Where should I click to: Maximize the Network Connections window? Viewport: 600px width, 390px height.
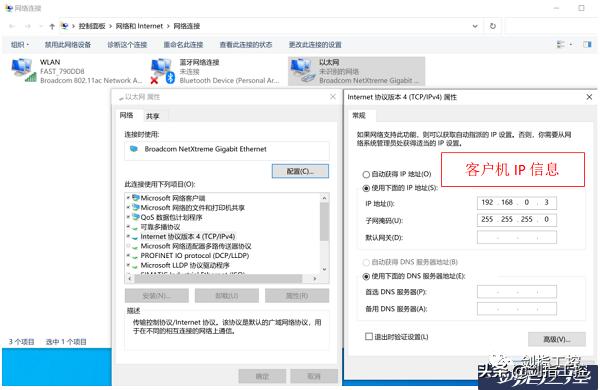point(581,8)
